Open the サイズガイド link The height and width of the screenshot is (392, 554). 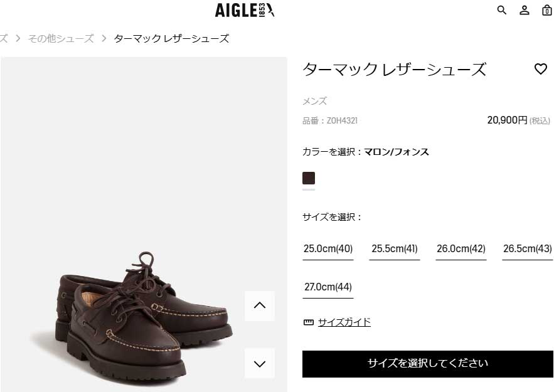344,322
